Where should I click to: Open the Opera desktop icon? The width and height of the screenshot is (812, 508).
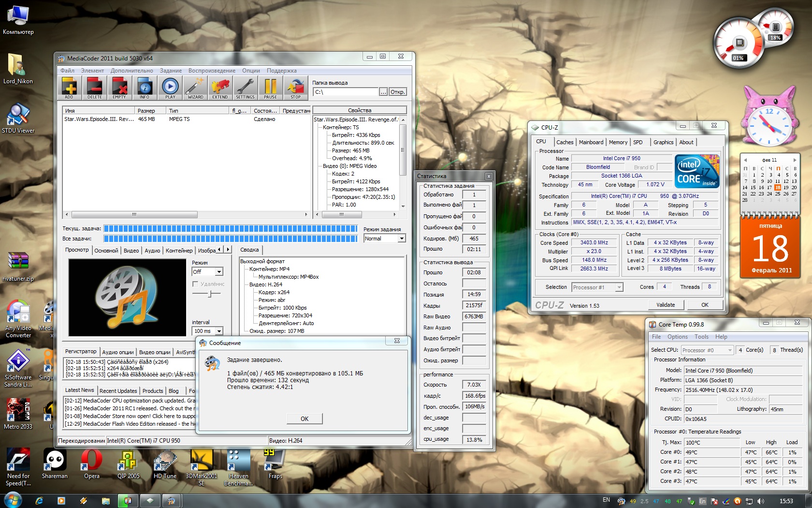(92, 463)
